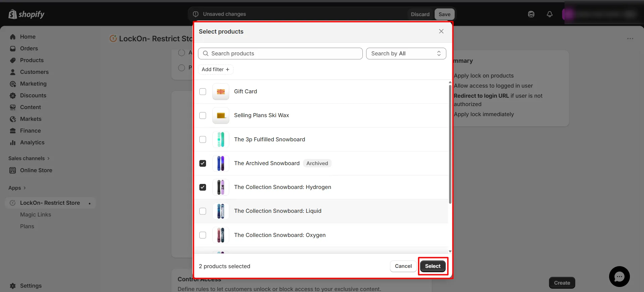Viewport: 644px width, 292px height.
Task: Click the Unsaved changes info icon
Action: (196, 14)
